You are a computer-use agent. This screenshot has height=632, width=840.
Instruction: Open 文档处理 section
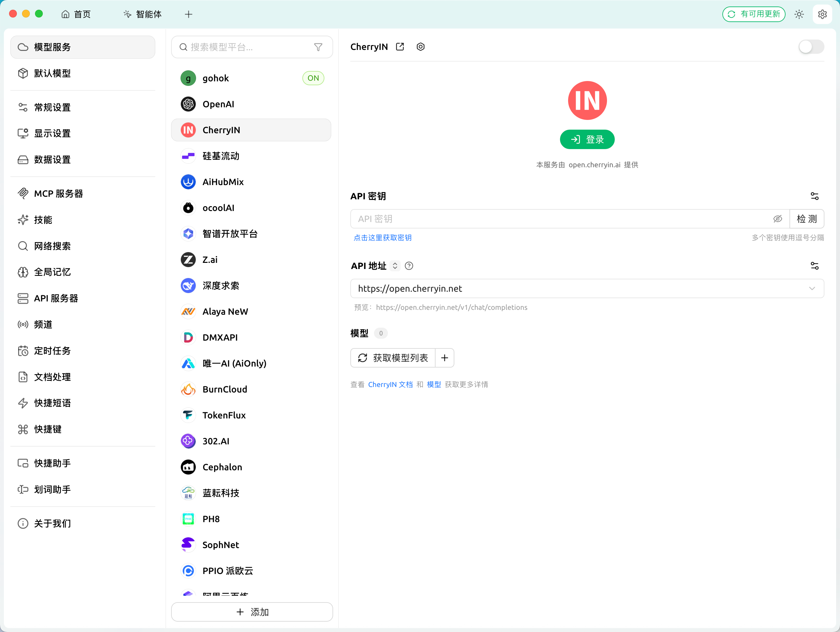83,377
